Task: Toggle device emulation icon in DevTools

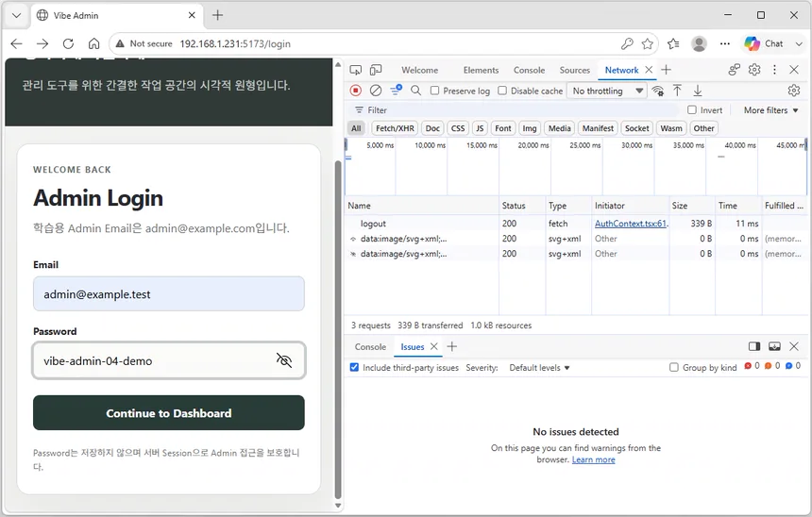Action: 376,70
